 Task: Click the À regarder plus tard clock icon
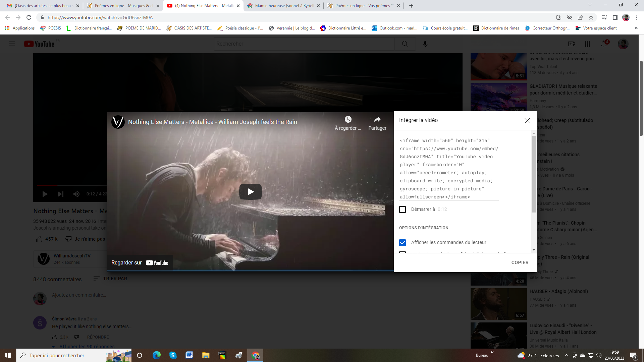tap(348, 120)
